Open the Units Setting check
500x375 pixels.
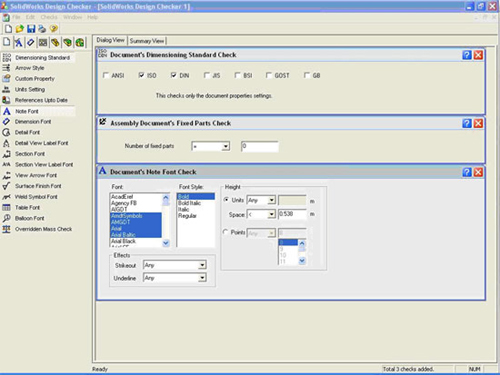point(24,89)
